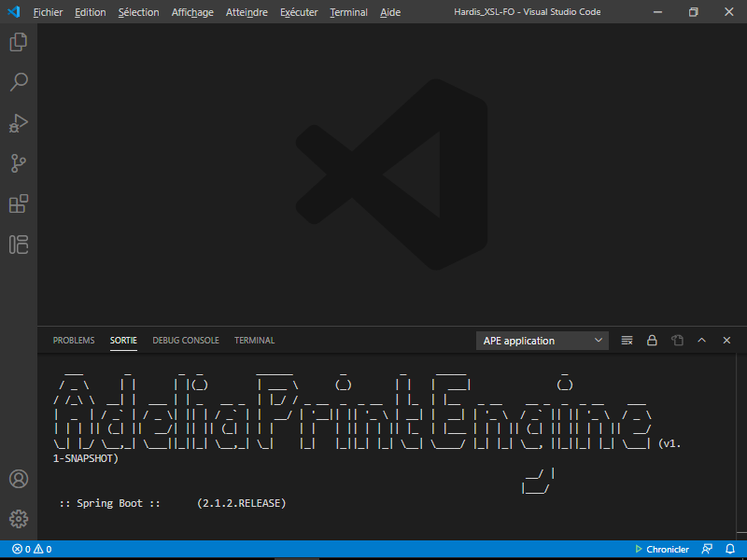The height and width of the screenshot is (560, 747).
Task: Open the panel-layout icon below Extensions
Action: (19, 245)
